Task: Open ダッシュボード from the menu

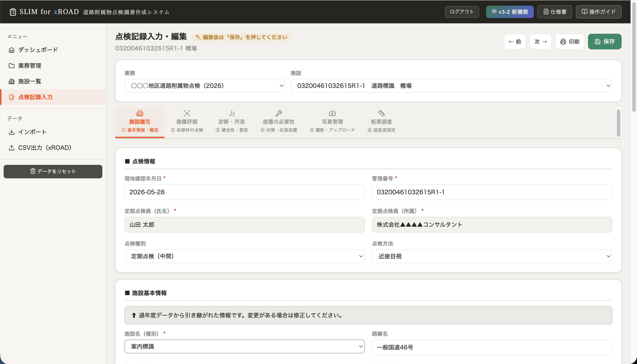Action: coord(53,50)
